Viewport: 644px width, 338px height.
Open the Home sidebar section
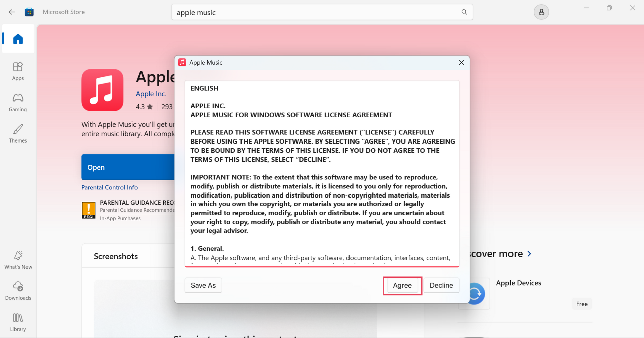pyautogui.click(x=18, y=39)
